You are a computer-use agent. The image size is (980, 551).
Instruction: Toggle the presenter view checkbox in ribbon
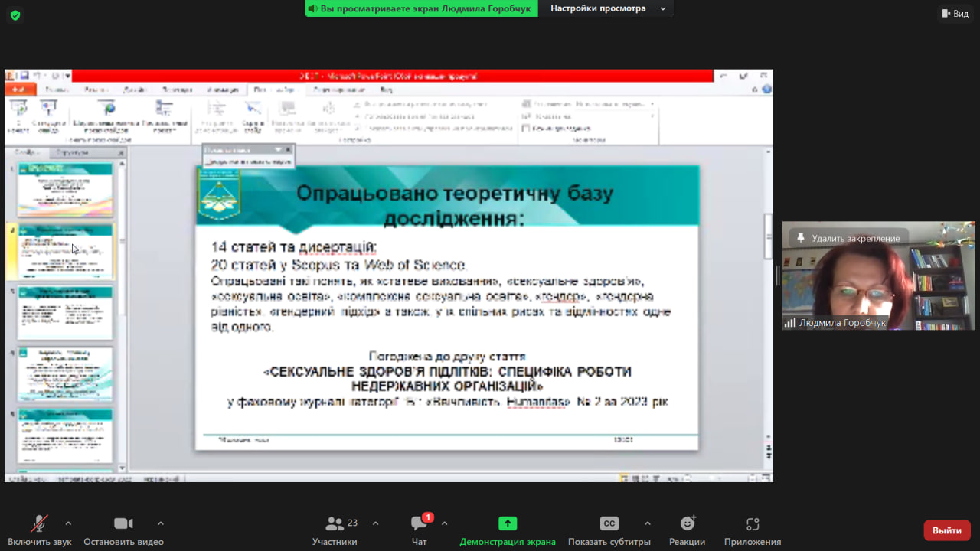pos(526,129)
